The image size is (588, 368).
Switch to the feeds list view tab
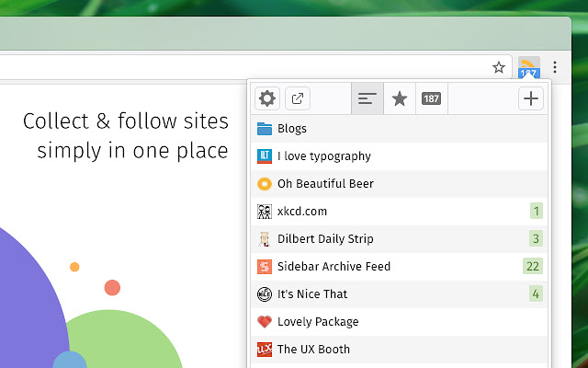pos(367,99)
